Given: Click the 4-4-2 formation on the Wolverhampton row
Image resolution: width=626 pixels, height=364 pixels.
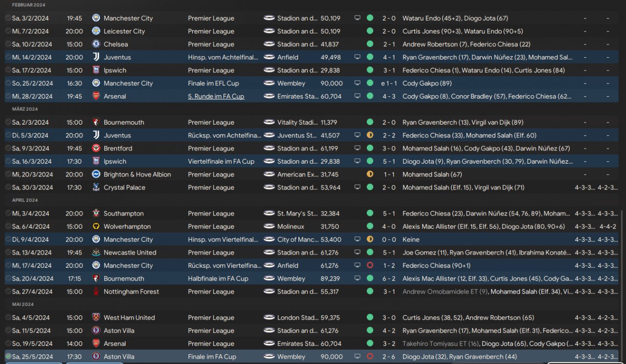Looking at the screenshot, I should 608,227.
